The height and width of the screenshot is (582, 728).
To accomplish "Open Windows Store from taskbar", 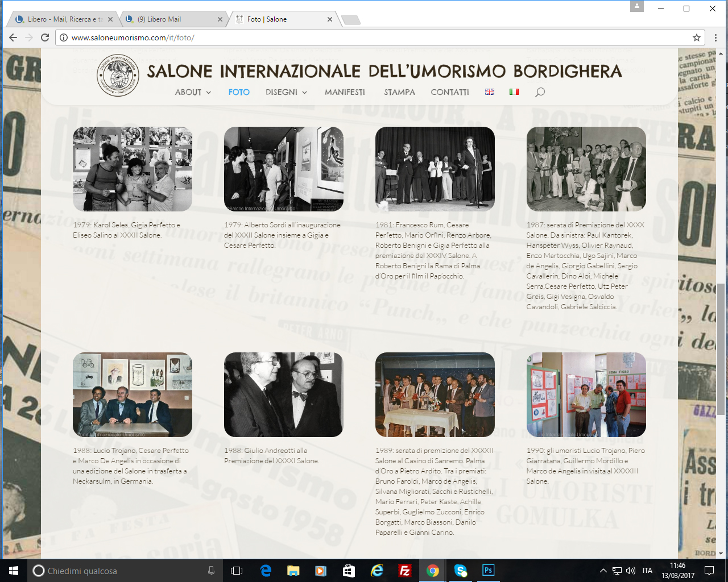I will tap(349, 571).
